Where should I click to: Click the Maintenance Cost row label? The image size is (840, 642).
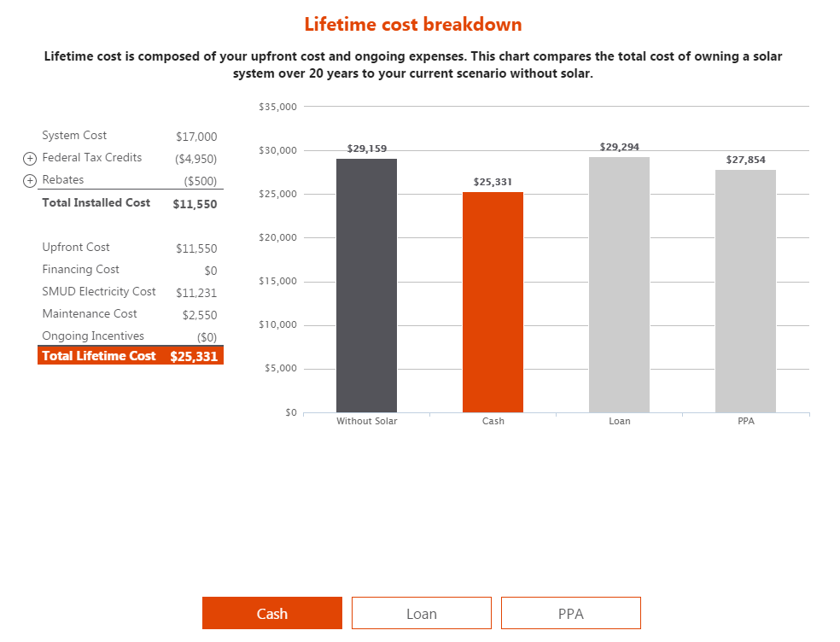click(x=90, y=314)
